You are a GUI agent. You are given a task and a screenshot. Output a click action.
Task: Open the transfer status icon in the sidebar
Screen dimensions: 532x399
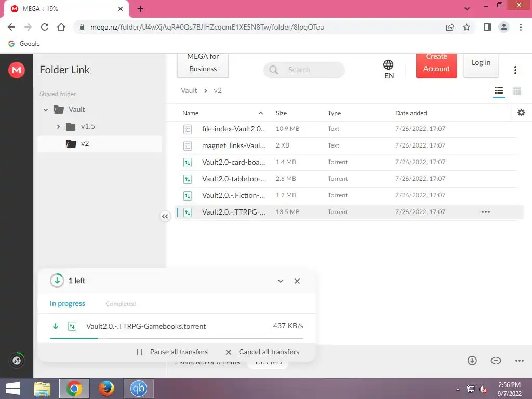[x=17, y=361]
